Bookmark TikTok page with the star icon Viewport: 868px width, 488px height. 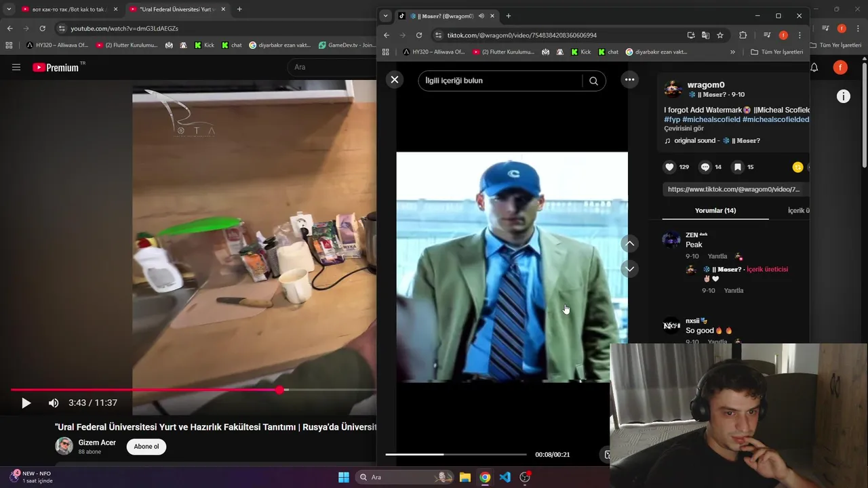(720, 35)
